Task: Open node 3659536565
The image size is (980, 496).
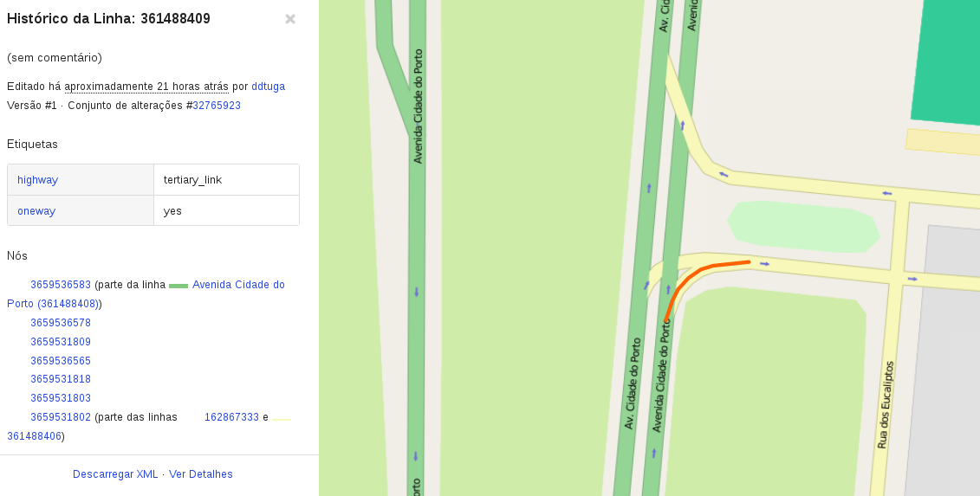Action: (61, 360)
